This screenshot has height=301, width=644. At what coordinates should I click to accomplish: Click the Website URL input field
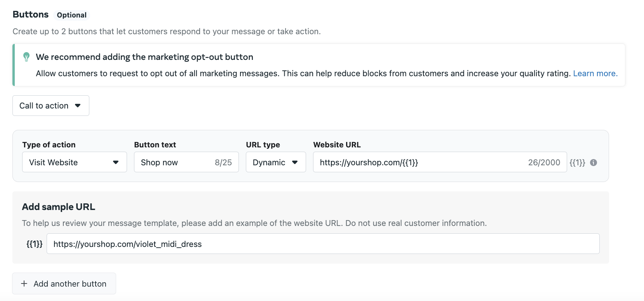(x=440, y=162)
